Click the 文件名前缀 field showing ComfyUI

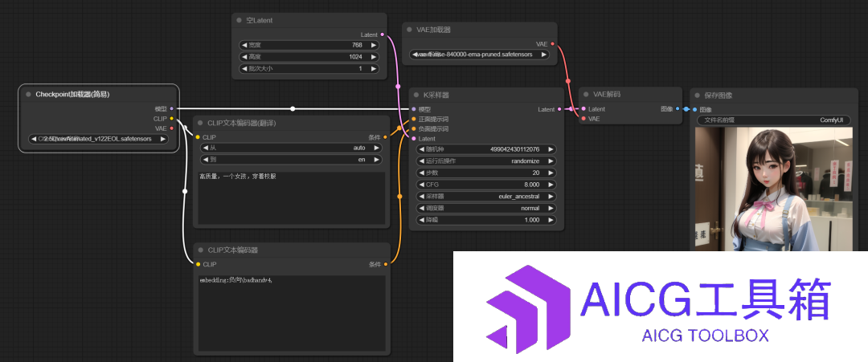773,120
